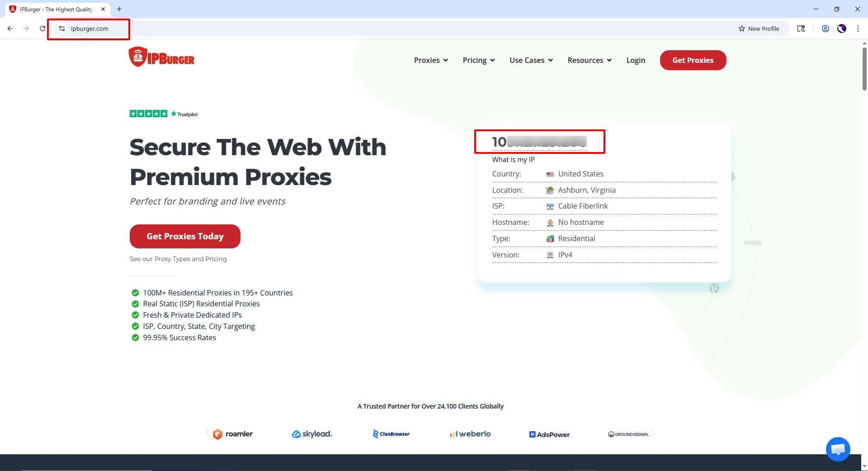
Task: Open See our Proxy Types and Pricing link
Action: pyautogui.click(x=178, y=259)
